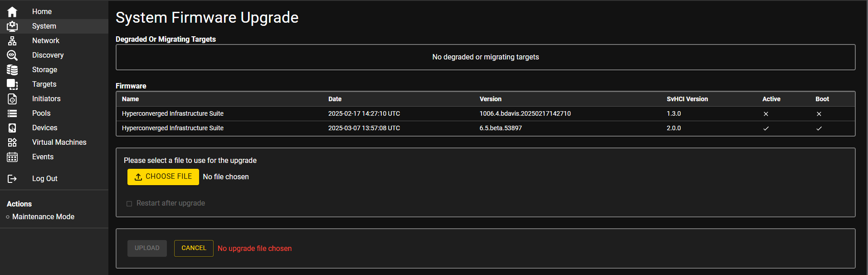Click the greyed-out Upload button
Image resolution: width=868 pixels, height=275 pixels.
(x=147, y=248)
